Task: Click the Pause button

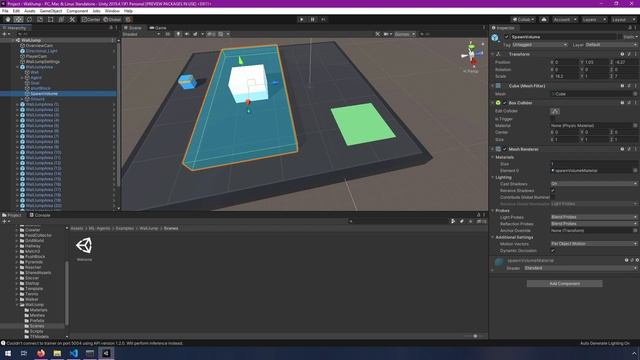Action: coord(313,20)
